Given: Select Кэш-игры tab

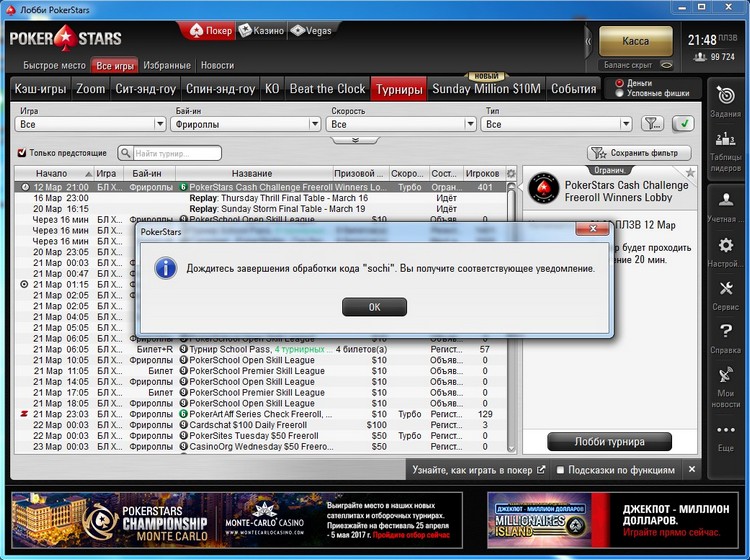Looking at the screenshot, I should [x=40, y=89].
